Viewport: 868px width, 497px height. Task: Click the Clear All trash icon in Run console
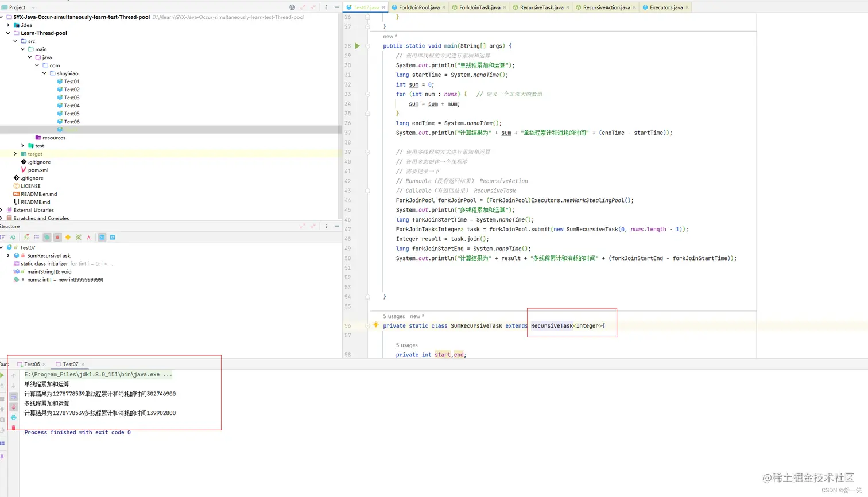pyautogui.click(x=14, y=428)
